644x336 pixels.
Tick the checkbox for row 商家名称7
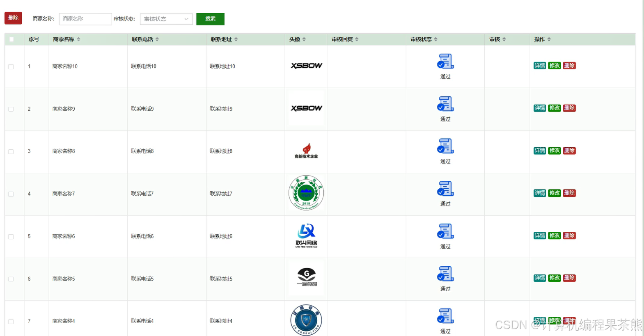click(11, 194)
